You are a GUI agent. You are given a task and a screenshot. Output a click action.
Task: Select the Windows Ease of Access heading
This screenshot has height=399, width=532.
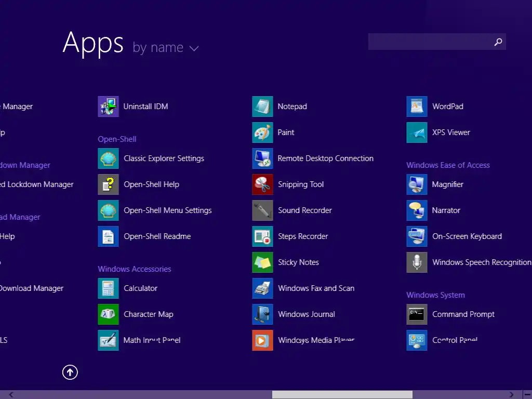pos(448,165)
